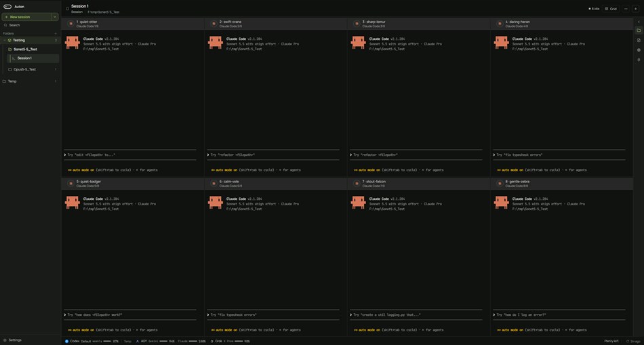Click the Grok usage bar

(239, 341)
